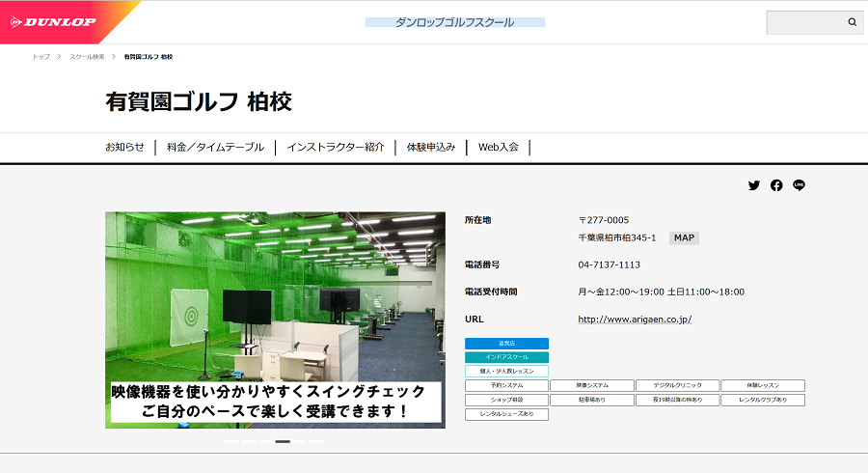
Task: Click 夜19時以降の枠あり tag
Action: (x=678, y=400)
